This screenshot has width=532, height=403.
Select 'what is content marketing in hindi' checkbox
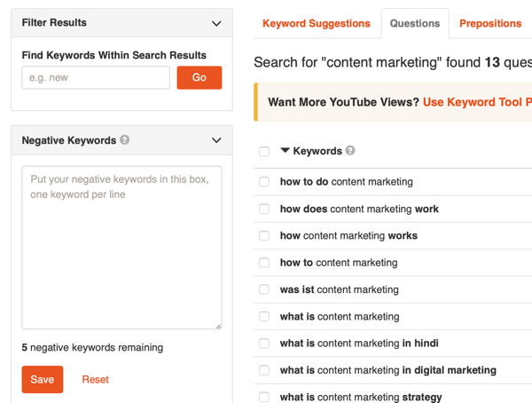264,344
